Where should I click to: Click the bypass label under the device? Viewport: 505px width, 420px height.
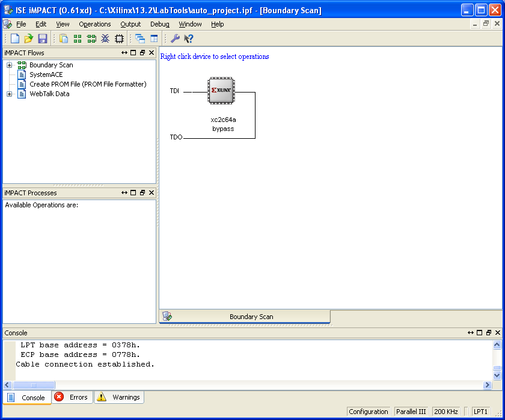click(x=223, y=129)
